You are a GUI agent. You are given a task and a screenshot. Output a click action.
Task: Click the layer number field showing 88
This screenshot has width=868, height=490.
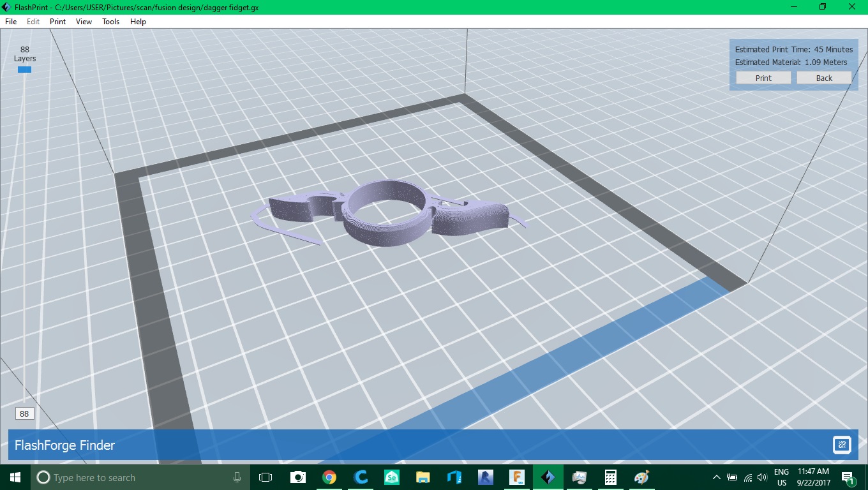pos(24,413)
